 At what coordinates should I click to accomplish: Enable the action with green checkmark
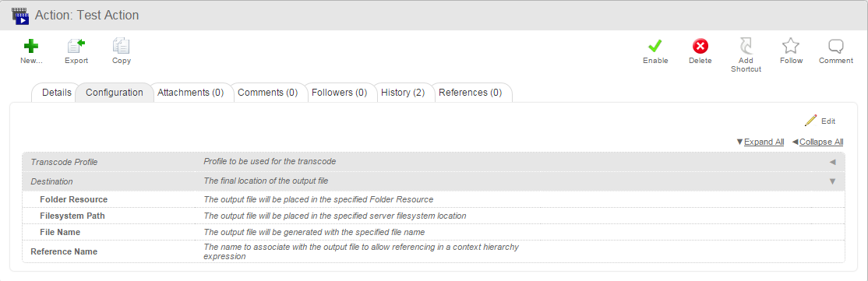[655, 46]
